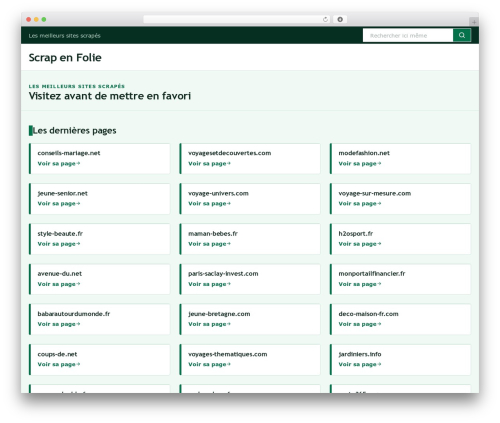Viewport: 500px width, 423px height.
Task: Open "Voir sa page" for voyage-univers.com
Action: click(209, 203)
